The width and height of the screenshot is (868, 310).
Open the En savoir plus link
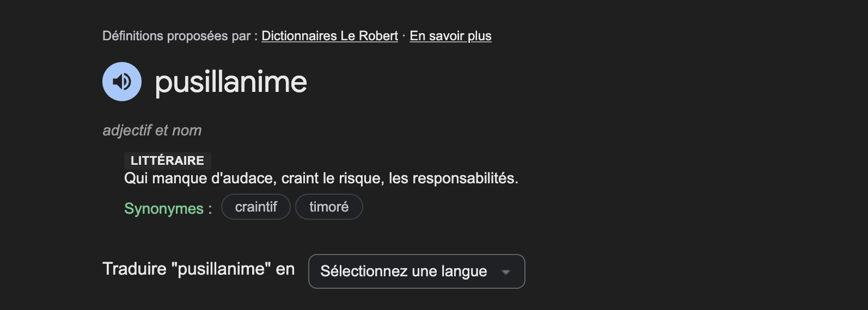450,36
